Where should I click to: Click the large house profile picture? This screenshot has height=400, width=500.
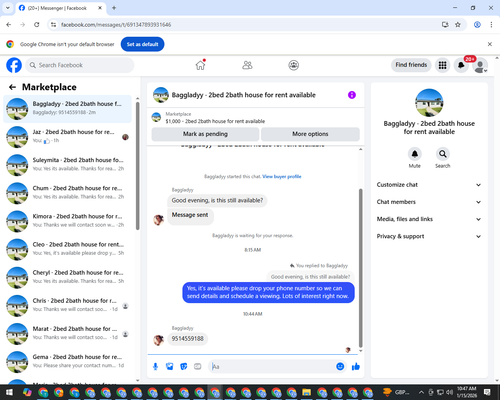[x=429, y=103]
